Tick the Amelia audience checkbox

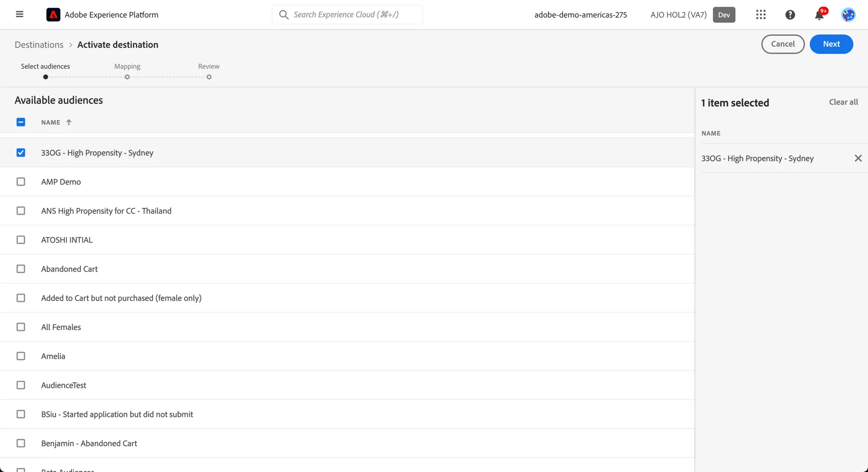click(x=21, y=356)
